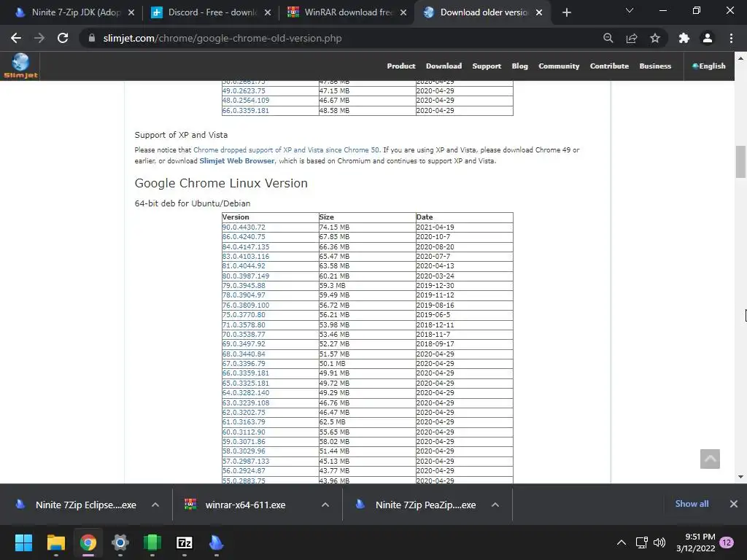Open a new browser tab
The image size is (747, 560).
566,12
